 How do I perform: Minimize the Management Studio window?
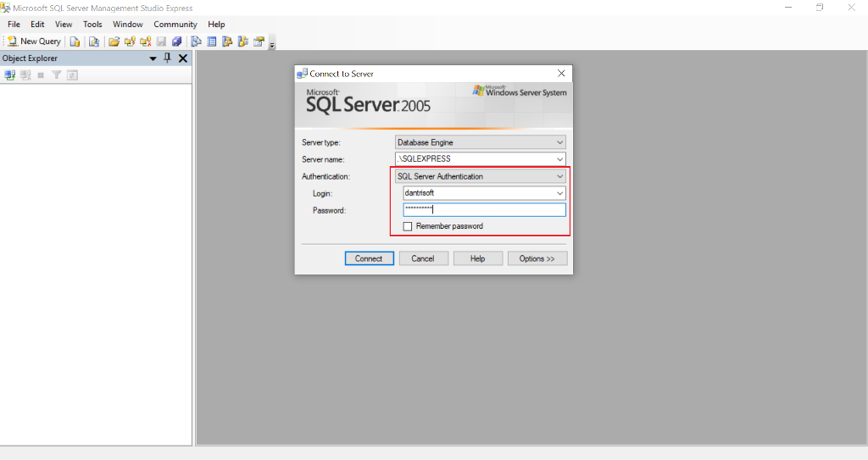[x=788, y=8]
